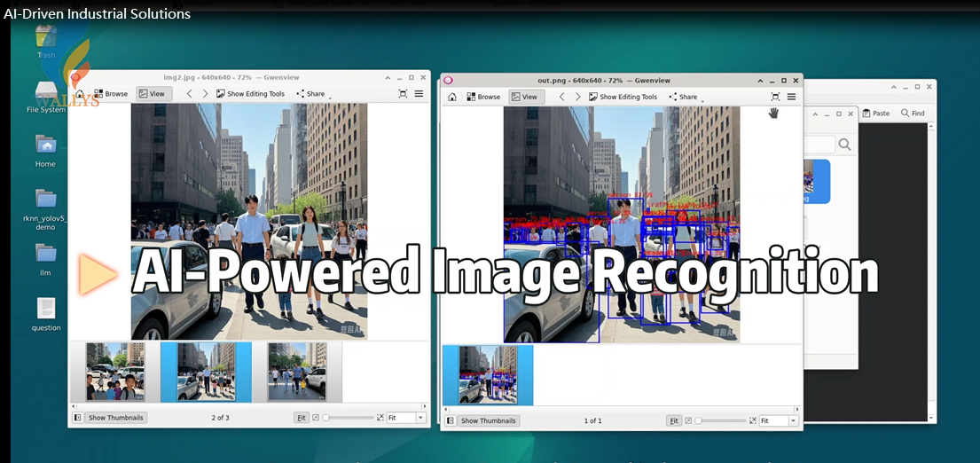Image resolution: width=980 pixels, height=463 pixels.
Task: Select highlighted middle thumbnail in img2.jpg window
Action: 207,372
